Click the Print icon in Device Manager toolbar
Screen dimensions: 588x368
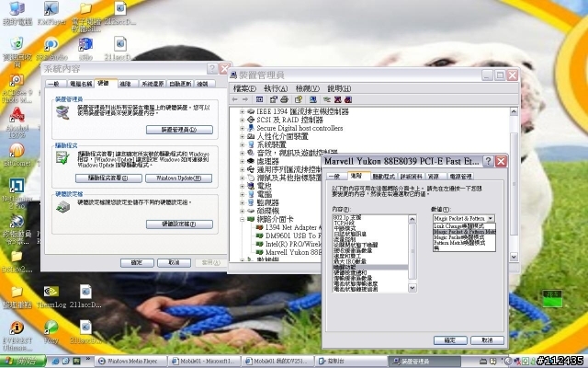(284, 99)
